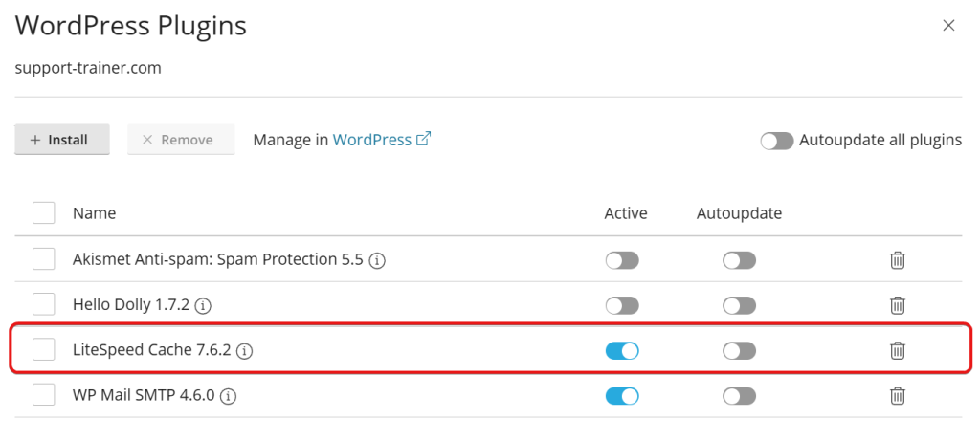The width and height of the screenshot is (980, 442).
Task: Activate the Akismet Anti-spam plugin toggle
Action: (622, 260)
